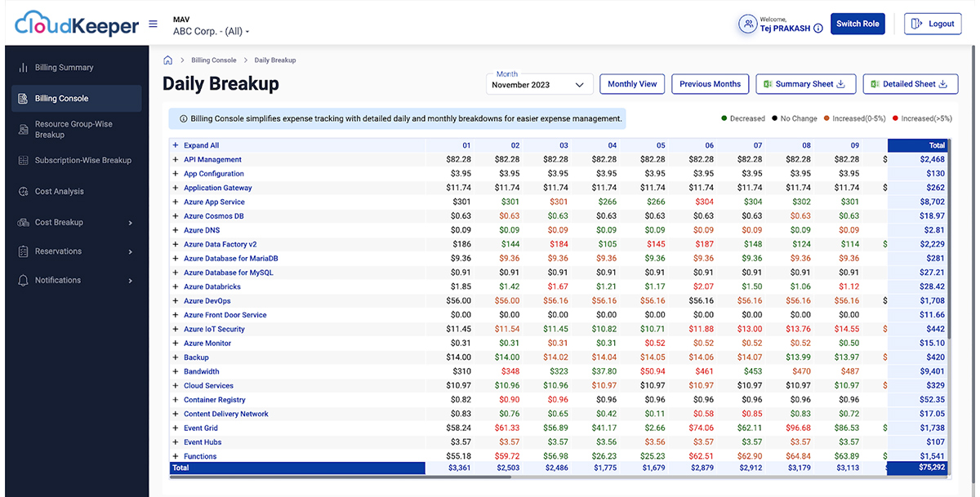The width and height of the screenshot is (980, 497).
Task: Click info icon next to Tej PRAKASH
Action: (818, 29)
